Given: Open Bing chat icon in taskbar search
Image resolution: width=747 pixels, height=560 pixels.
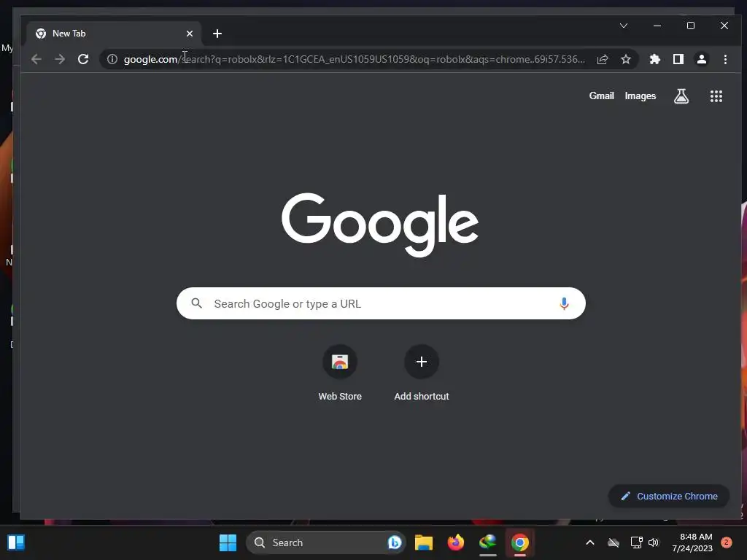Looking at the screenshot, I should pyautogui.click(x=395, y=542).
